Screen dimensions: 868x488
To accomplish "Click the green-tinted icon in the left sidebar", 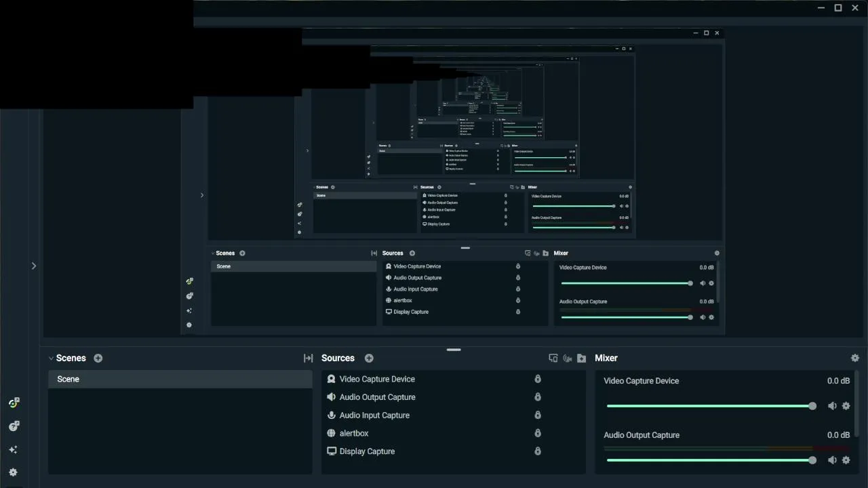I will click(14, 403).
